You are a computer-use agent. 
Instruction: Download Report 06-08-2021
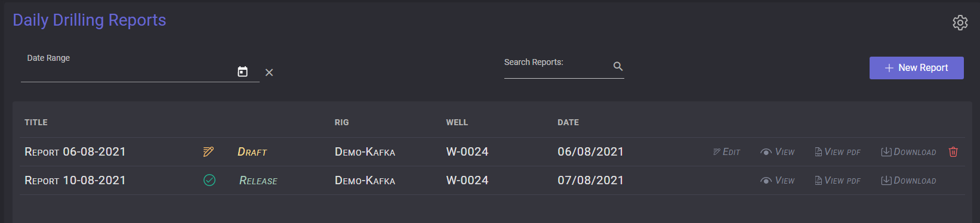click(x=908, y=152)
